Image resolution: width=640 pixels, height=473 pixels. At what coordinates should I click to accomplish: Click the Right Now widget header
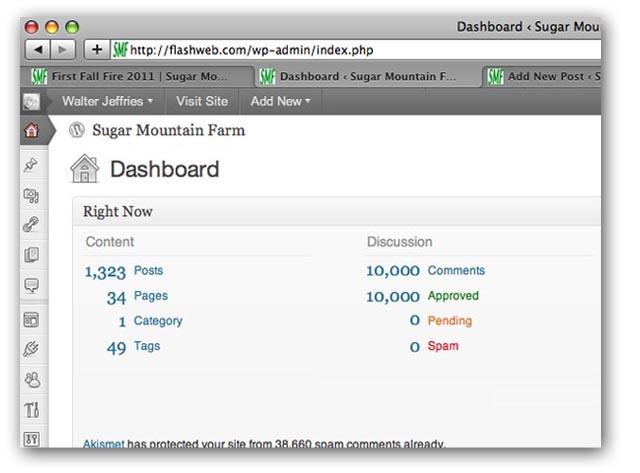coord(337,211)
